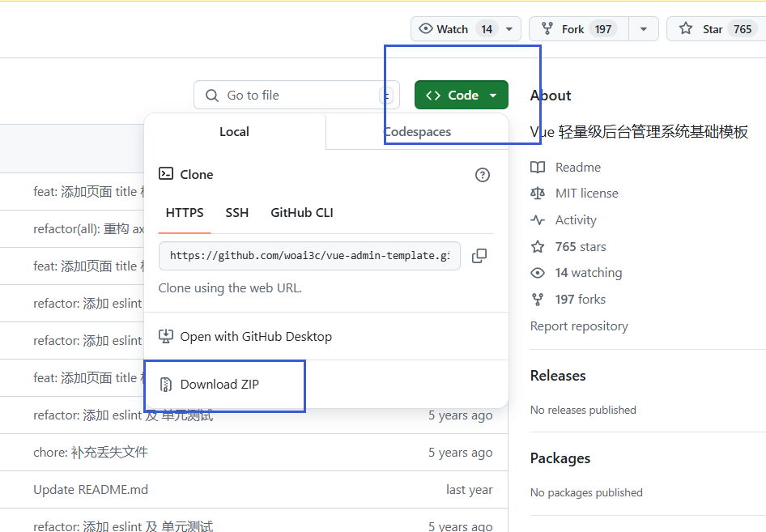The height and width of the screenshot is (532, 766).
Task: Click the Star icon in header
Action: click(x=686, y=29)
